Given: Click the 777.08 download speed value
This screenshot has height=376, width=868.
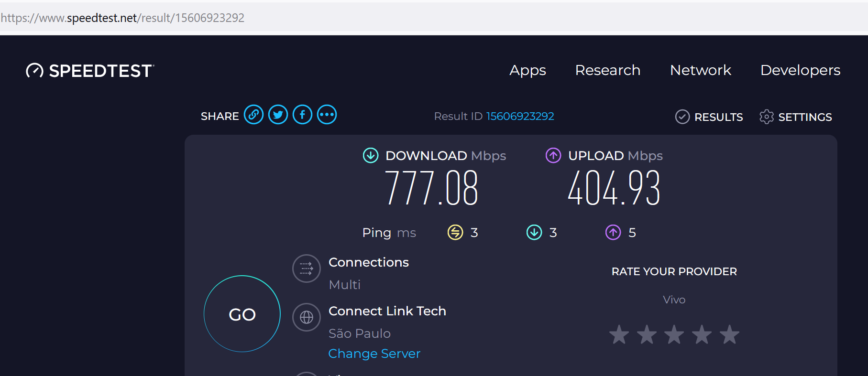Looking at the screenshot, I should [431, 188].
